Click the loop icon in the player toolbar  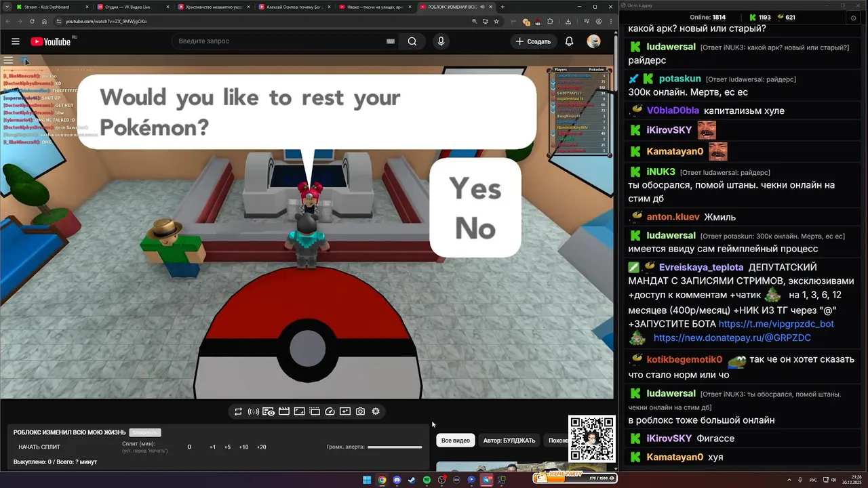pyautogui.click(x=239, y=411)
